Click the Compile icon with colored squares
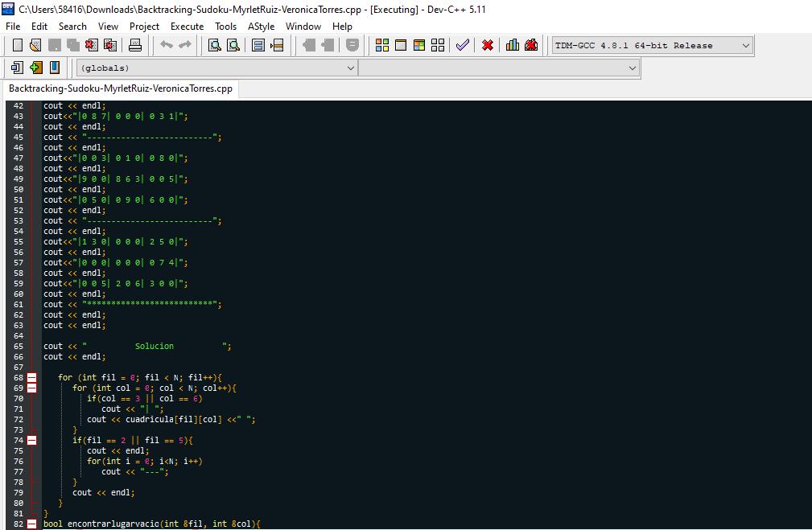Viewport: 812px width, 530px height. point(382,46)
